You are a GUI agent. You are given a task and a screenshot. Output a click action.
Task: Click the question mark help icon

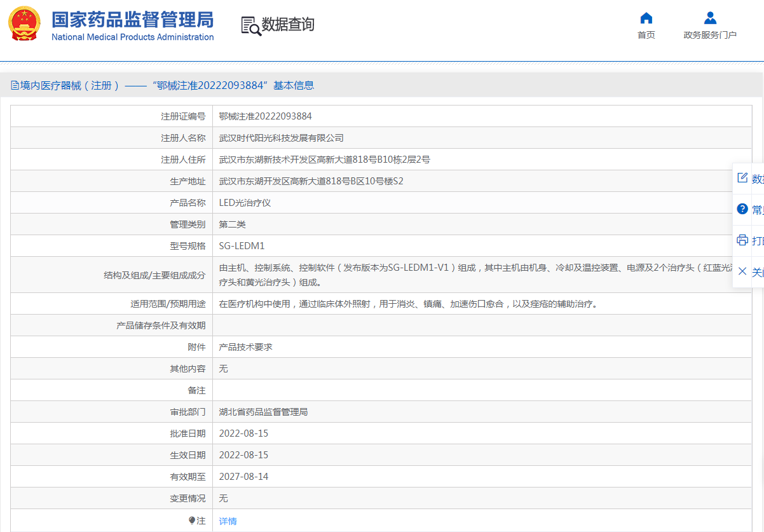pos(742,209)
